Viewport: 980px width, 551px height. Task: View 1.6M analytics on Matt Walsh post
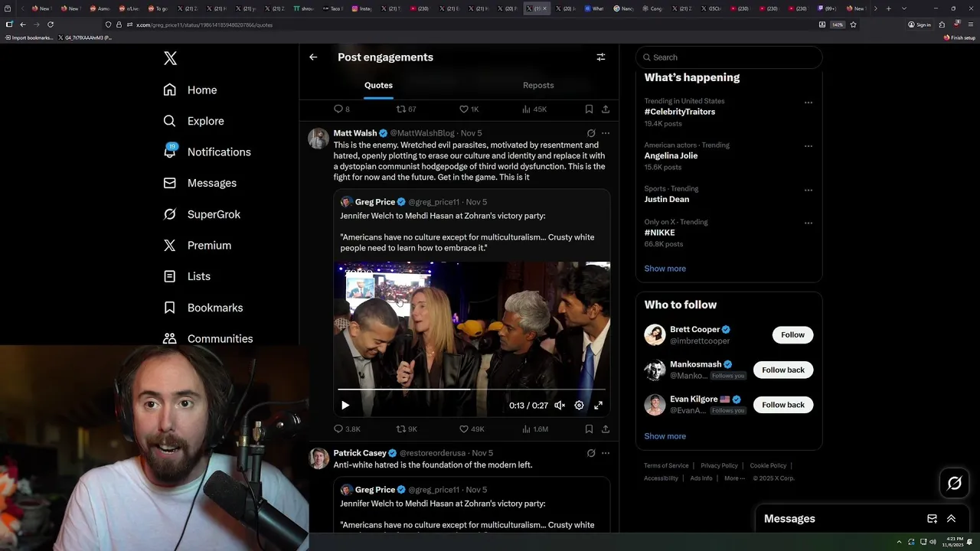point(534,429)
